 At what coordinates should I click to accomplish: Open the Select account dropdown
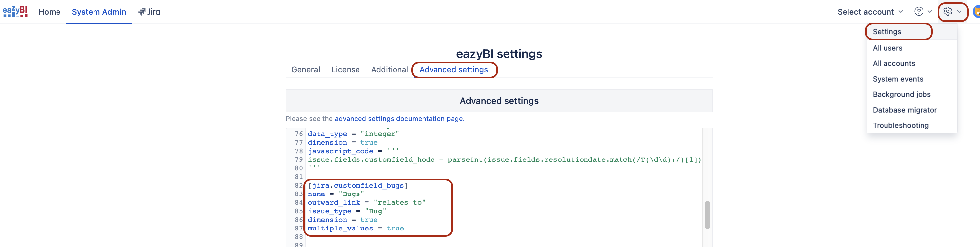870,12
